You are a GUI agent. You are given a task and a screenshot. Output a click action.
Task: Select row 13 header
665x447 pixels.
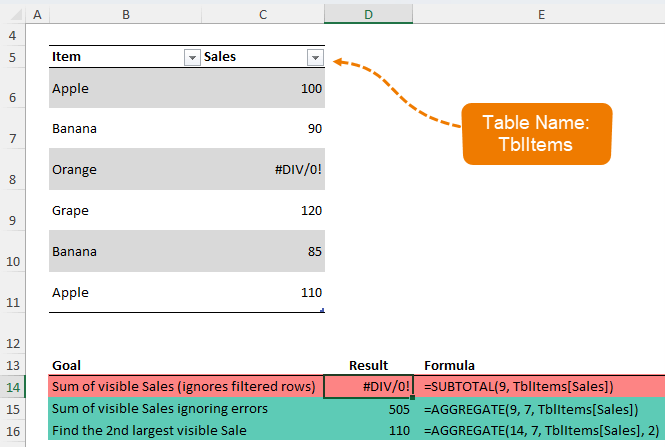tap(12, 366)
